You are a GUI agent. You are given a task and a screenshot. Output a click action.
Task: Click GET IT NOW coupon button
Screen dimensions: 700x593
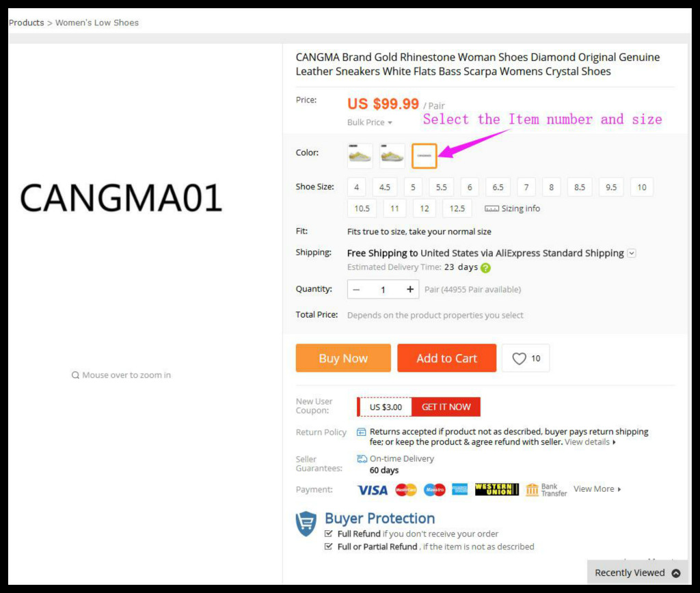446,407
